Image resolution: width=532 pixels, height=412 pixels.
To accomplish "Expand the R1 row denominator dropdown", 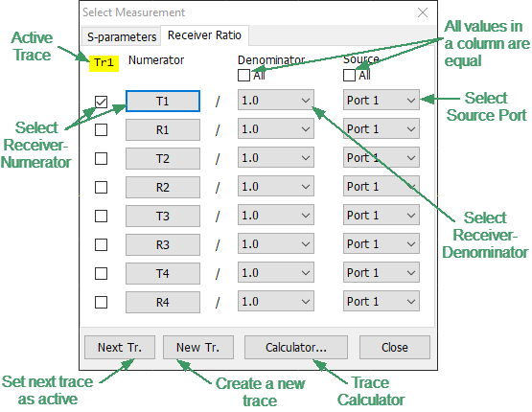I will tap(276, 128).
